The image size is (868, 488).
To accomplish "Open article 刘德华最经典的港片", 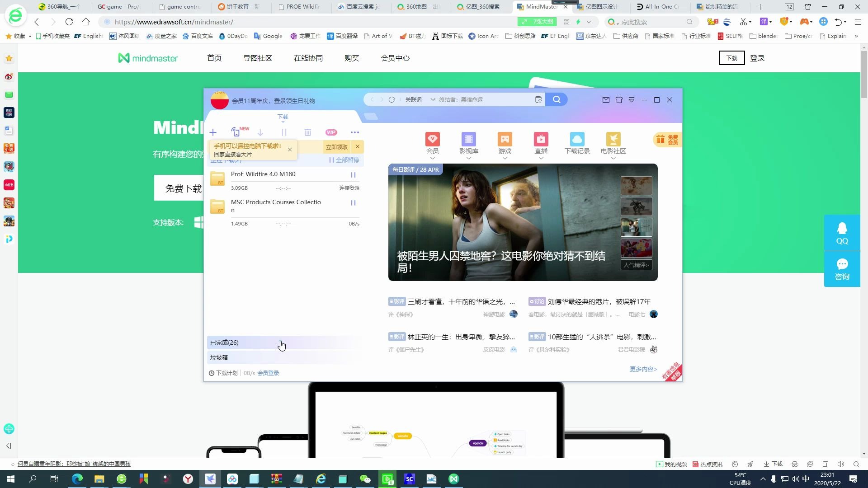I will (x=599, y=301).
